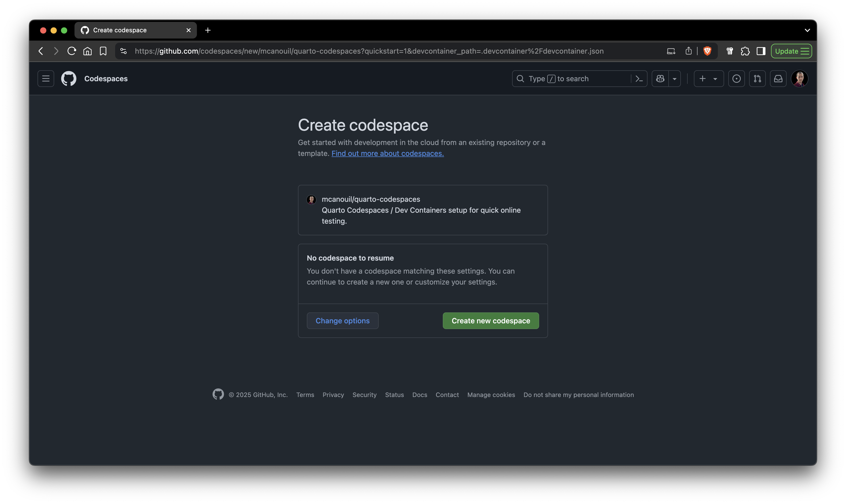This screenshot has width=846, height=504.
Task: Select Manage cookies in the footer
Action: pos(491,395)
